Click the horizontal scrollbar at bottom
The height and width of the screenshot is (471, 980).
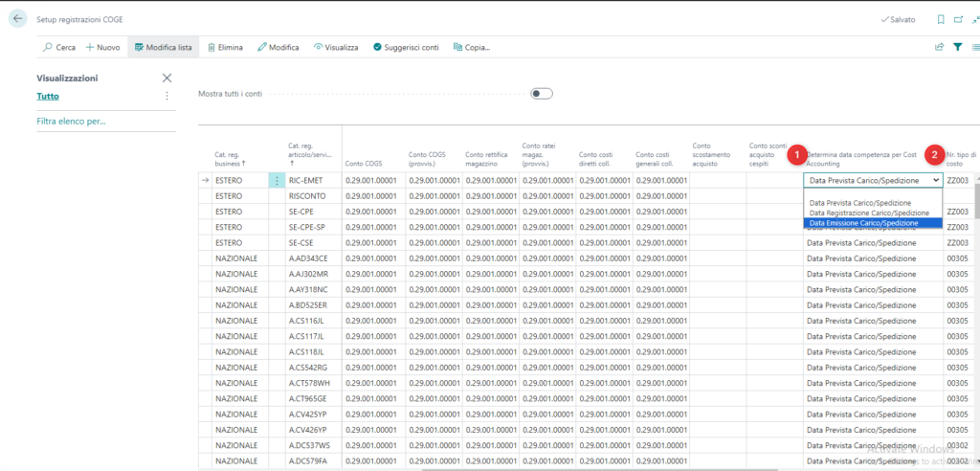tap(600, 469)
